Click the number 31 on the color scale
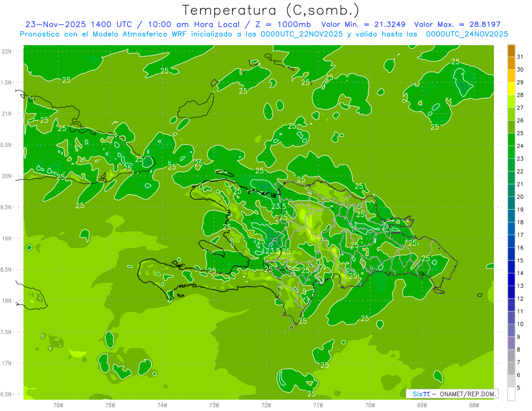 coord(520,57)
